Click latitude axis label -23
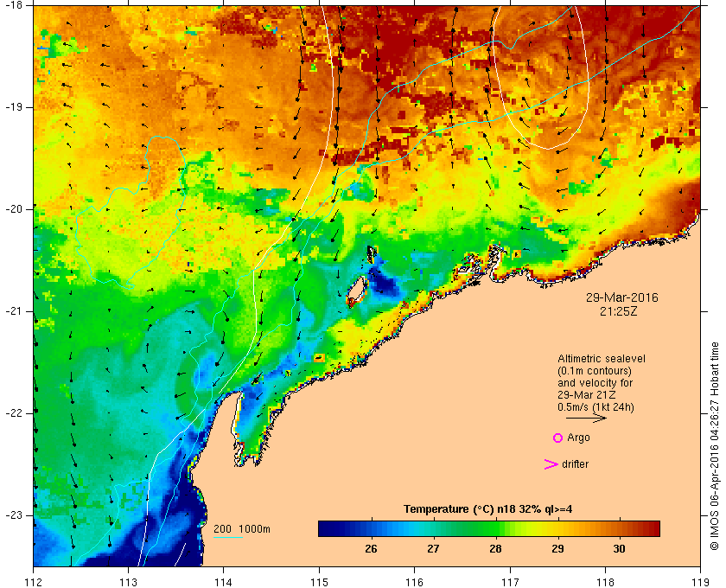 tap(14, 514)
